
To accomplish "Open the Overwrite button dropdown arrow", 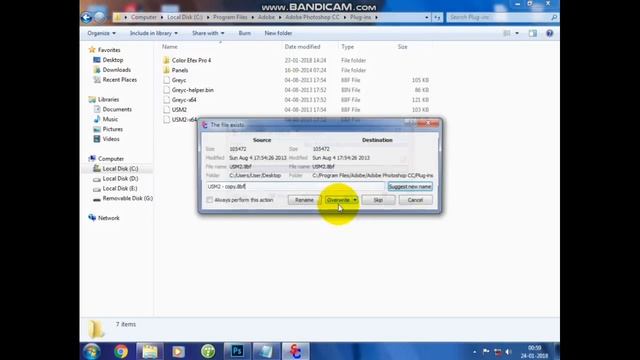I will click(355, 200).
